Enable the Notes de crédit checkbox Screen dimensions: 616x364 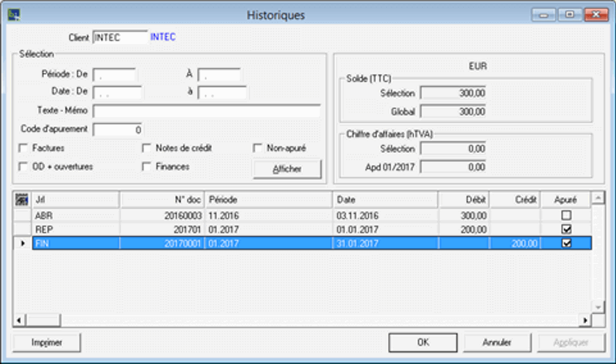[146, 148]
